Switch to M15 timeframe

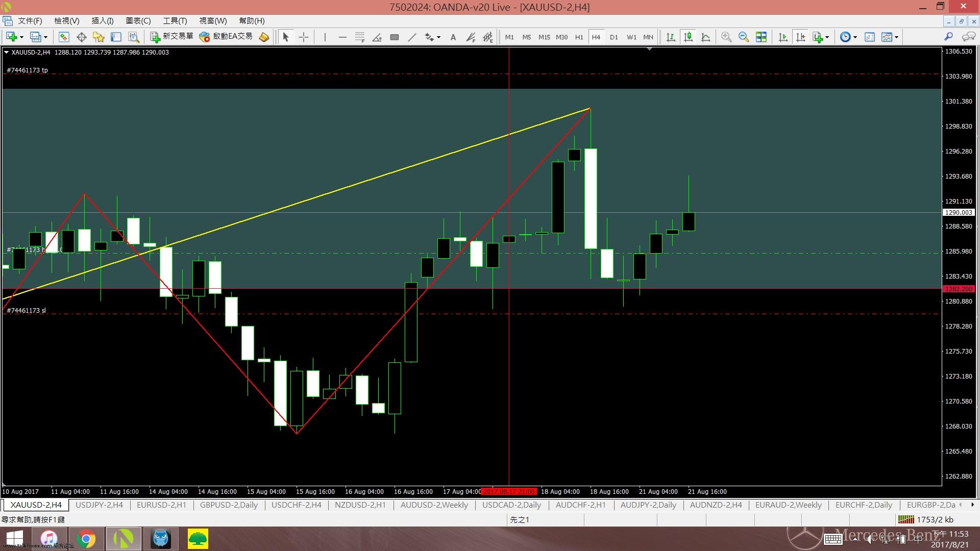(x=544, y=37)
